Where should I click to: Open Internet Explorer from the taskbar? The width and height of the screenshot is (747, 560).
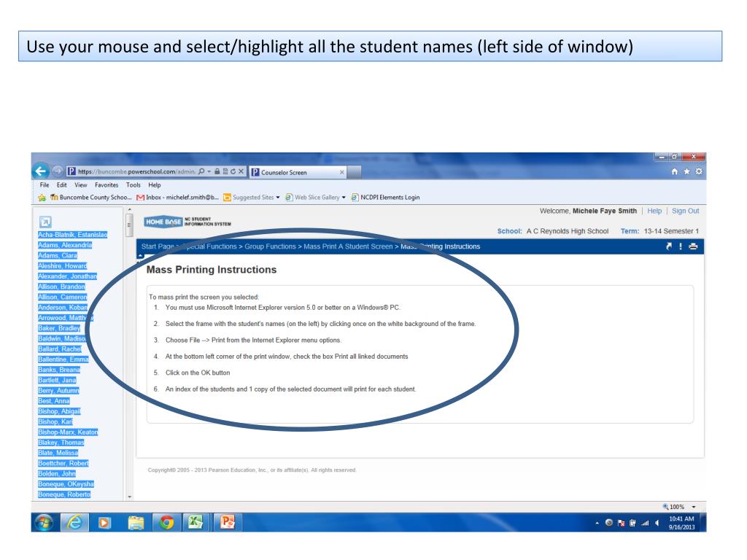pos(74,522)
